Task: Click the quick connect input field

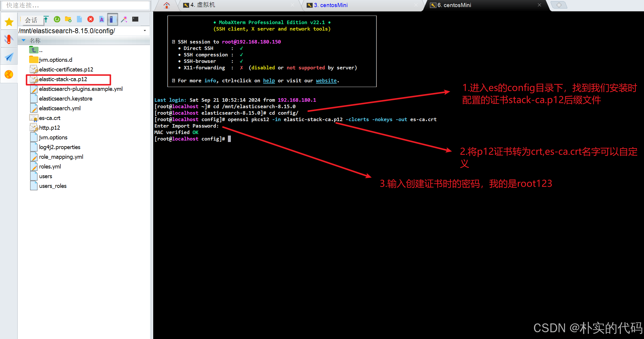Action: [76, 5]
